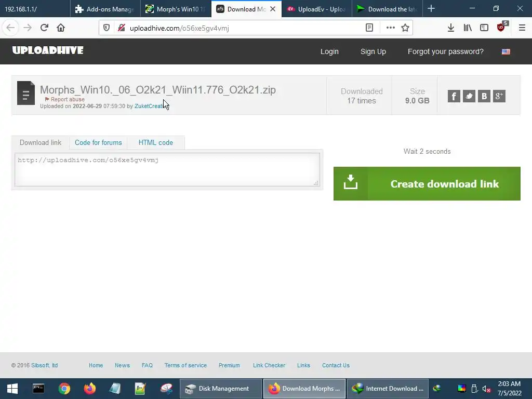Open tracking protection shield icon
Screen dimensions: 532x399
tap(107, 28)
